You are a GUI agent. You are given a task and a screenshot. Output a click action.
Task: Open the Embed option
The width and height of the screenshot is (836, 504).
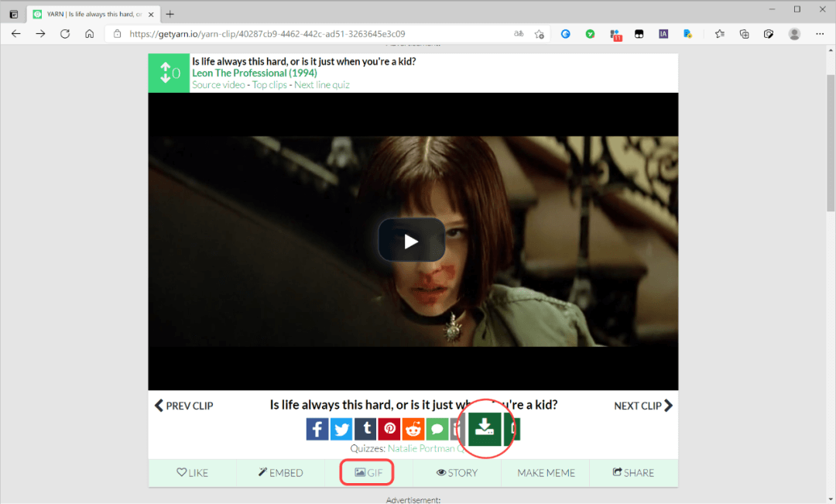pos(280,472)
